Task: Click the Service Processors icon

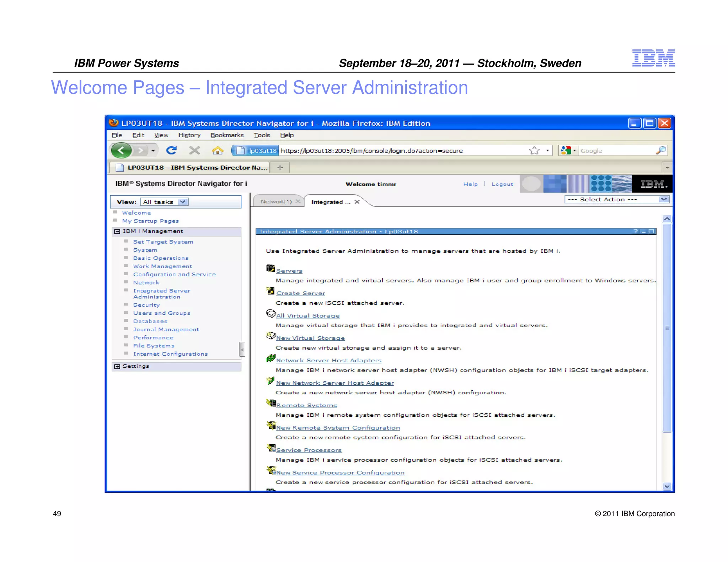Action: click(271, 448)
